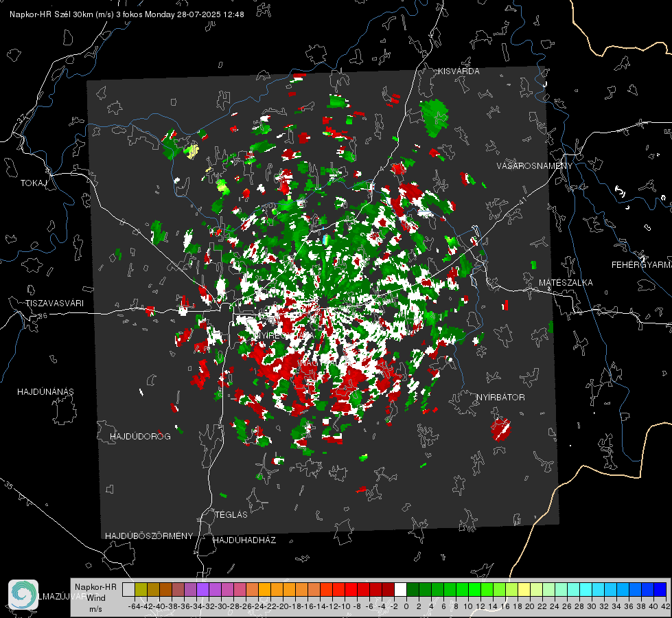
Task: Click the swirl logo icon at bottom-left
Action: click(x=23, y=595)
